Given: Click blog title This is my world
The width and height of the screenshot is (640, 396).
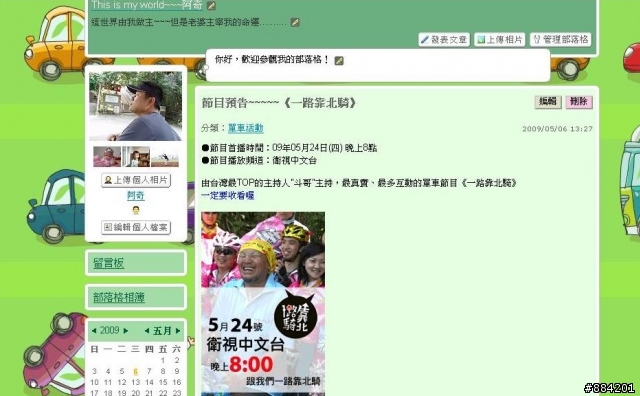Looking at the screenshot, I should coord(147,5).
